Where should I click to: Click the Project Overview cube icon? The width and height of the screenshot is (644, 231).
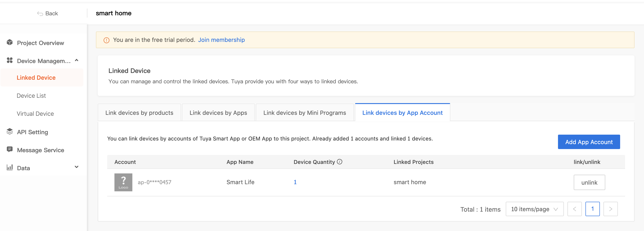[x=10, y=43]
